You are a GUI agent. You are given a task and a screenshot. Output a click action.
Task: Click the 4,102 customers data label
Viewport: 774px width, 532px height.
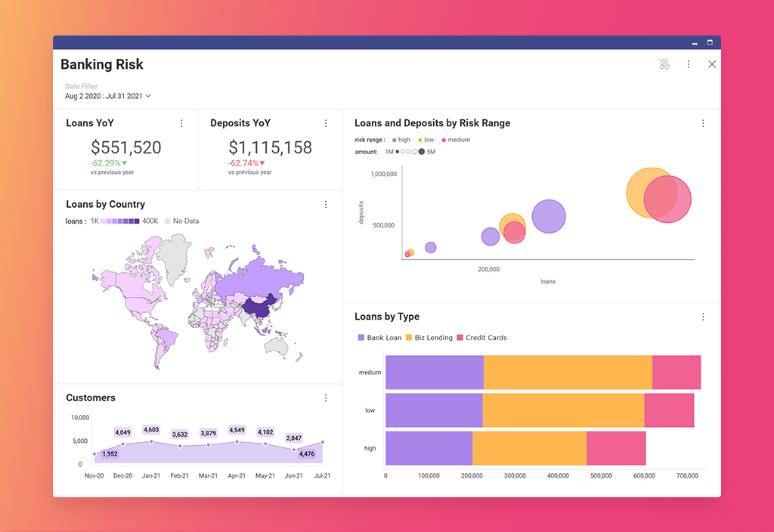[265, 431]
